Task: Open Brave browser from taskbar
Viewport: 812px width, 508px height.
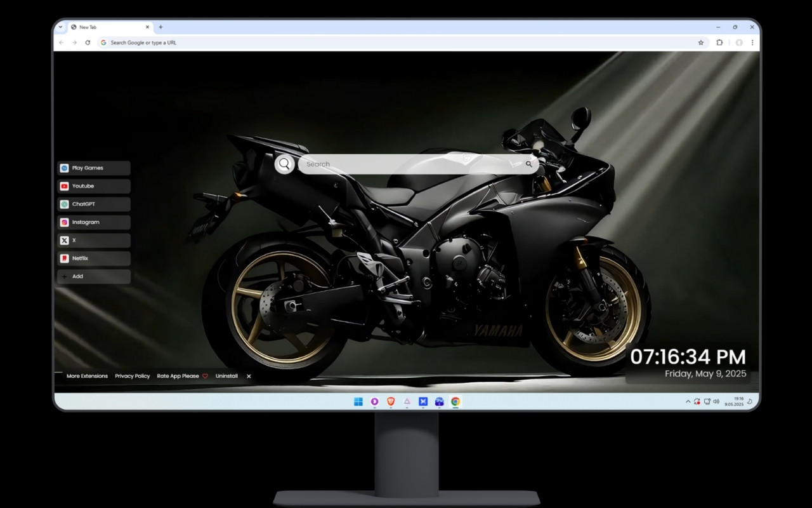Action: [391, 401]
